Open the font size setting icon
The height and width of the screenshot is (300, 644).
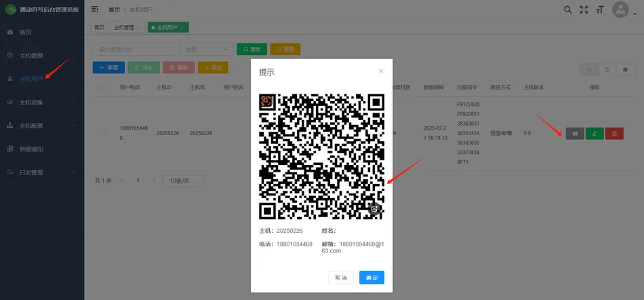point(600,10)
